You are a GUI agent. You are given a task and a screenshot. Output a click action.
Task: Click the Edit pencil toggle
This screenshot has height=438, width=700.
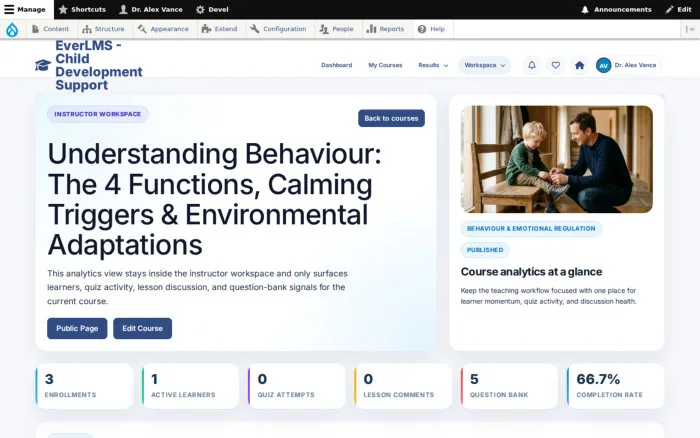678,9
